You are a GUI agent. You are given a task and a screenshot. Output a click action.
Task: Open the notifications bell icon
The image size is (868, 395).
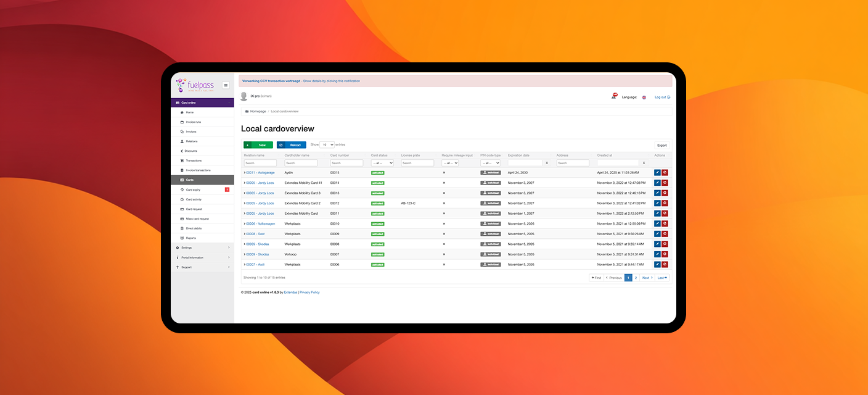tap(614, 97)
